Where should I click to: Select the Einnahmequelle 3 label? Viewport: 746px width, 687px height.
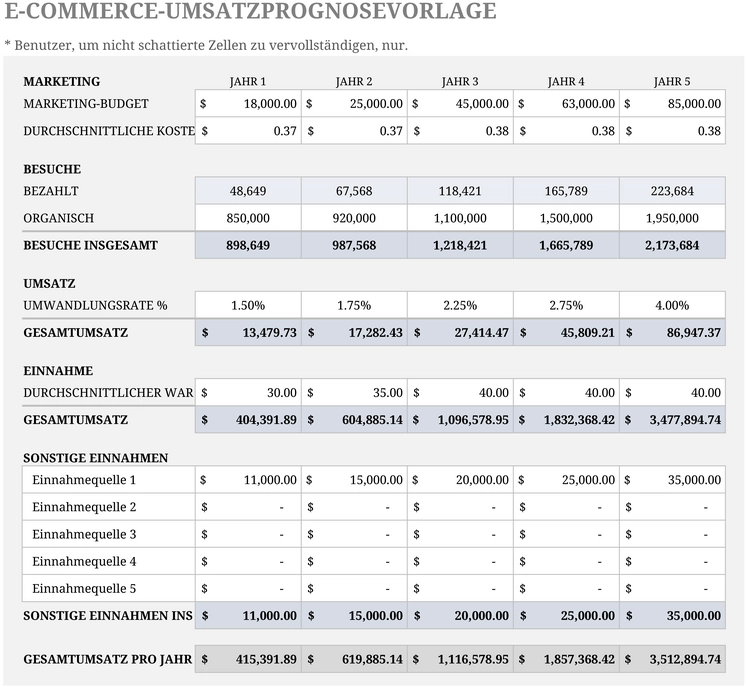[x=84, y=534]
